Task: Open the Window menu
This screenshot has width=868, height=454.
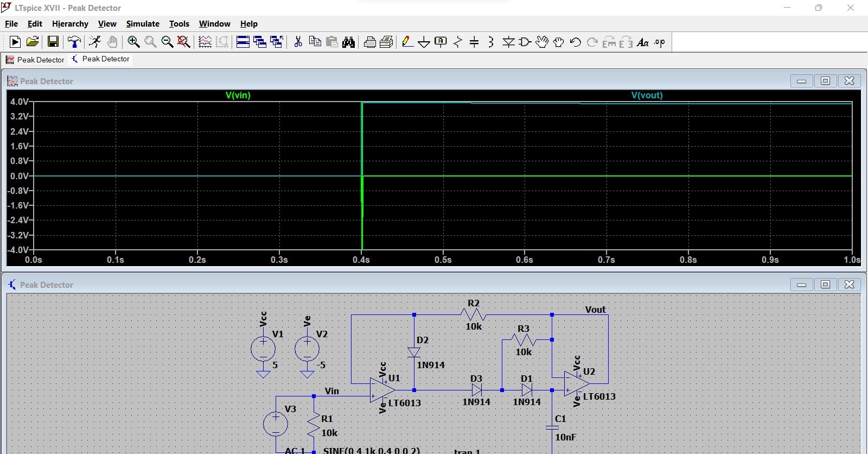Action: pos(214,24)
